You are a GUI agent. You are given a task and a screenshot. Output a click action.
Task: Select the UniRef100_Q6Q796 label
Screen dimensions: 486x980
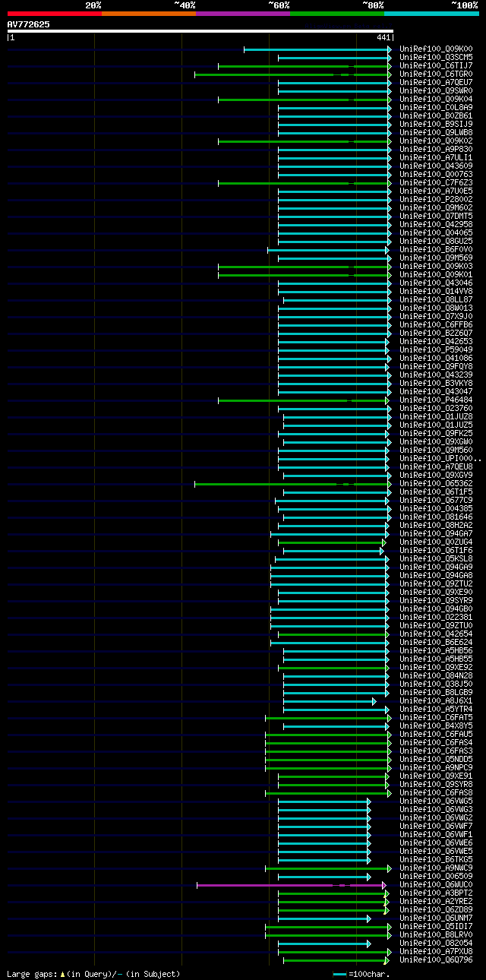click(436, 959)
